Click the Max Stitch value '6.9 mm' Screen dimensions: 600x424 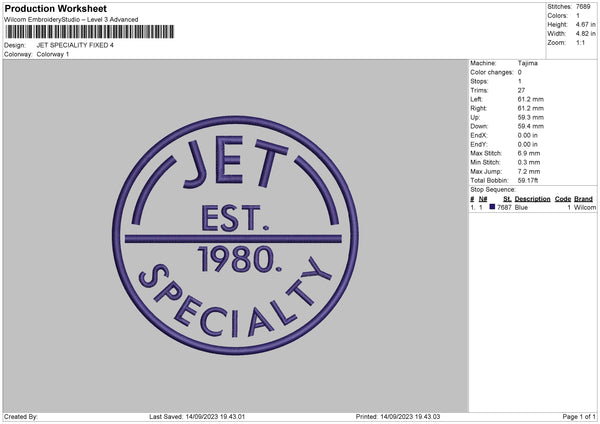(529, 153)
